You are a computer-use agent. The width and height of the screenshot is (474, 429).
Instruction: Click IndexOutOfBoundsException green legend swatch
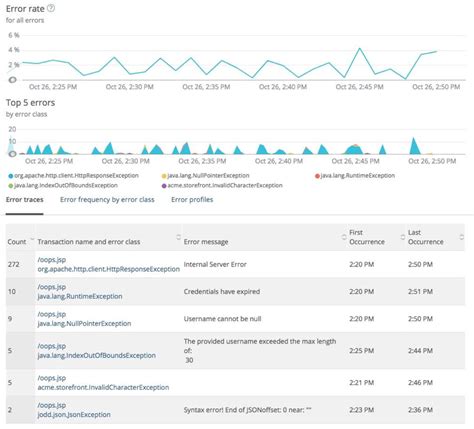click(11, 186)
